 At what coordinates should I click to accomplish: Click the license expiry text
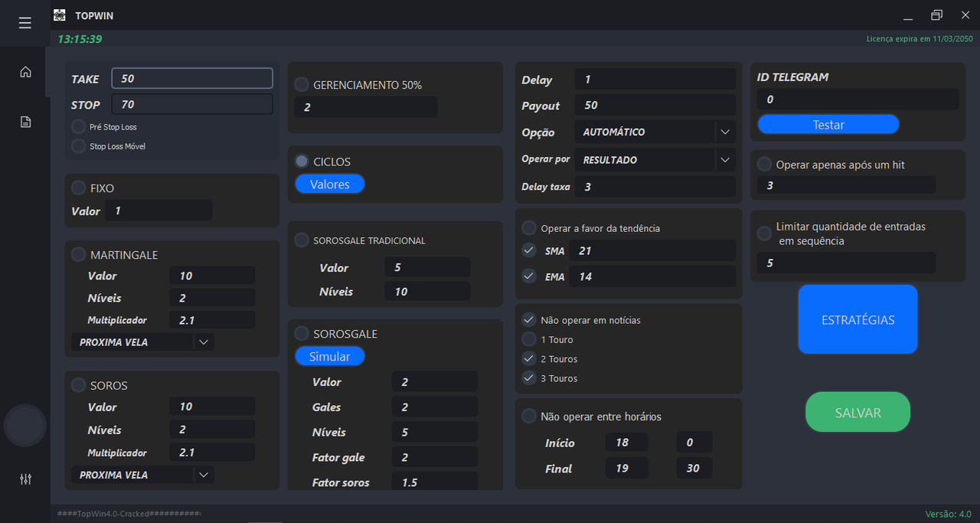[x=920, y=38]
